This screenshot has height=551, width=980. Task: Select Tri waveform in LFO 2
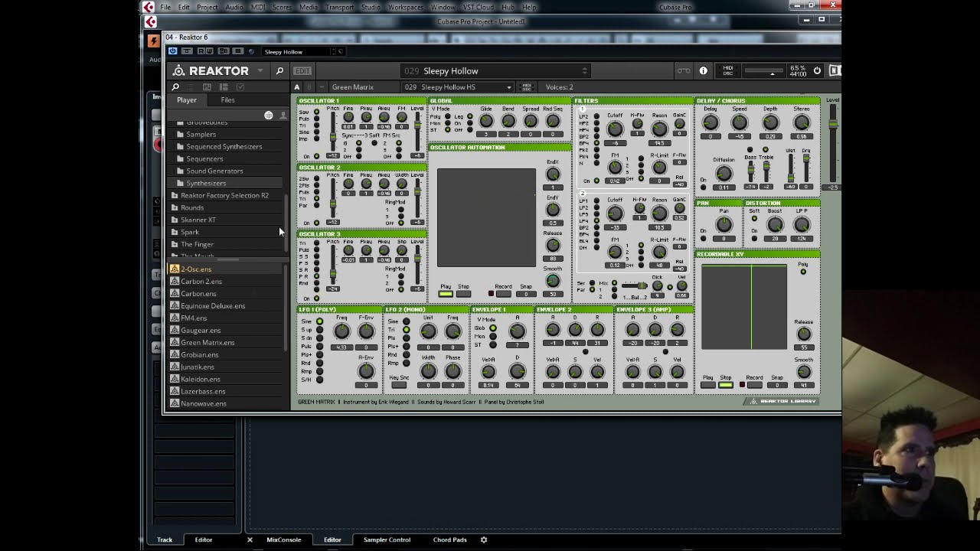coord(406,330)
